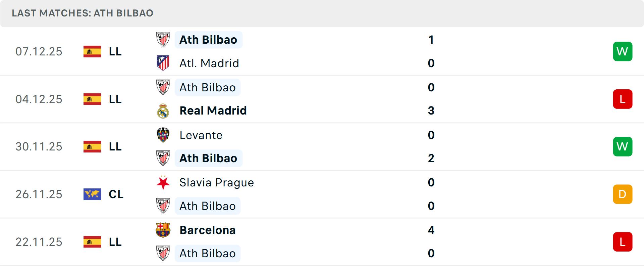The image size is (644, 266).
Task: Click the Real Madrid club crest
Action: (163, 111)
